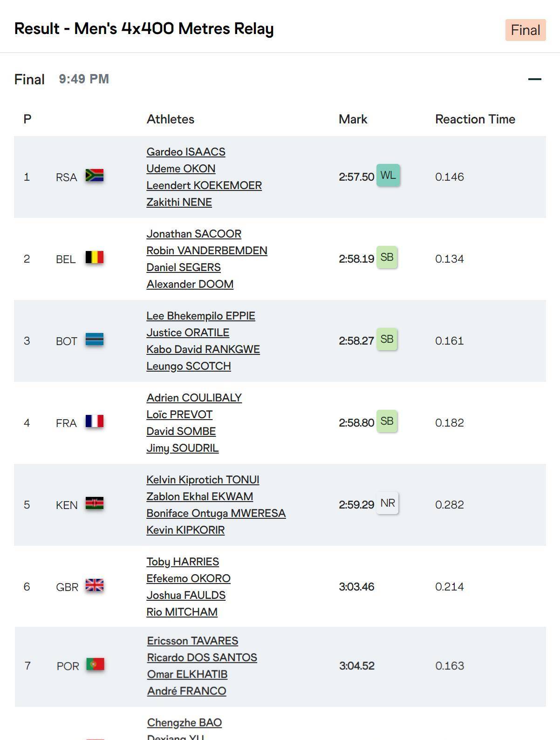Click the Kenya flag icon

tap(94, 504)
